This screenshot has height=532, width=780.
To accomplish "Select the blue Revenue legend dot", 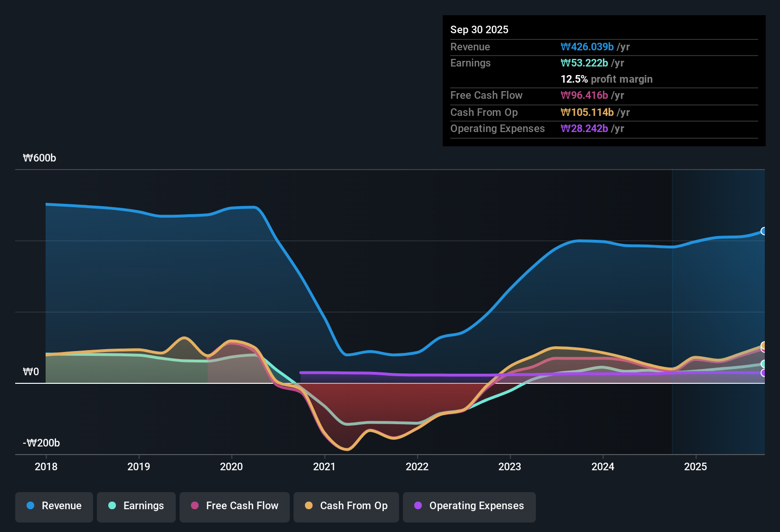I will [30, 506].
